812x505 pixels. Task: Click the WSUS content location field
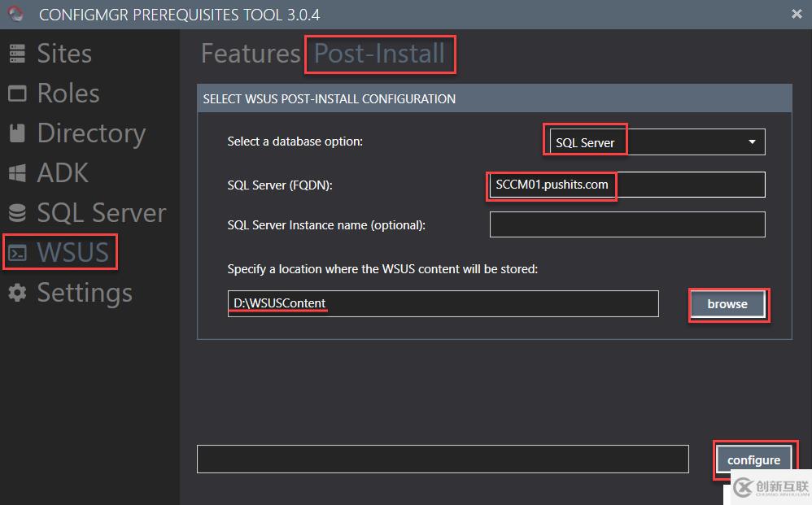(443, 303)
